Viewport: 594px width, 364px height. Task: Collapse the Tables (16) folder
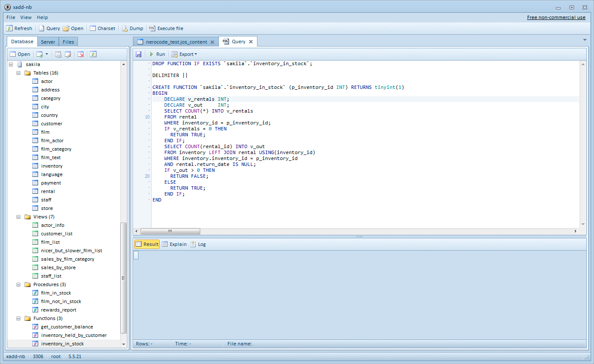pos(19,73)
